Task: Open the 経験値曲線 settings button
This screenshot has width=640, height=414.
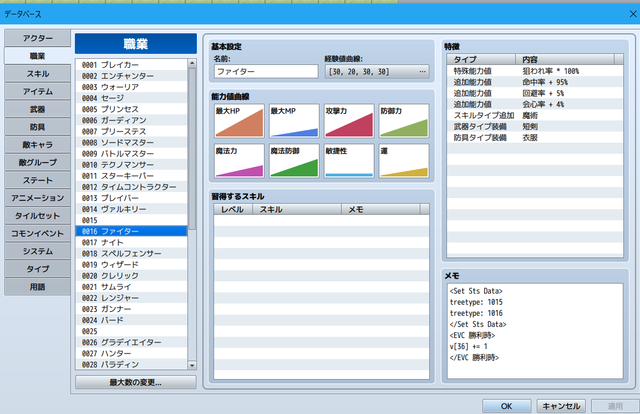Action: pos(377,71)
